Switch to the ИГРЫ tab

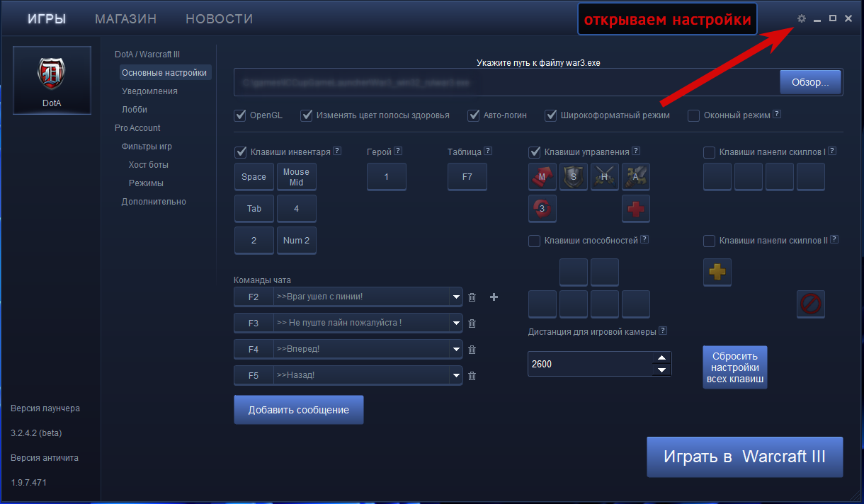click(47, 19)
